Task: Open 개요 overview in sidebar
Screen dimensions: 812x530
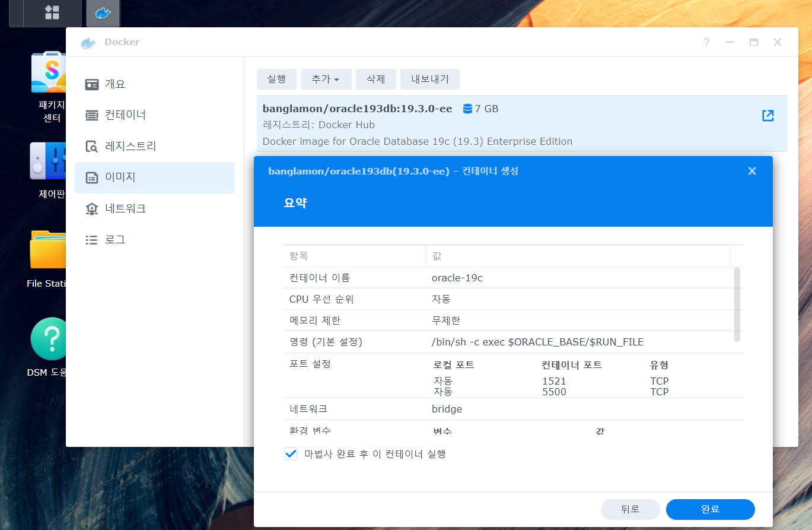Action: [x=155, y=84]
